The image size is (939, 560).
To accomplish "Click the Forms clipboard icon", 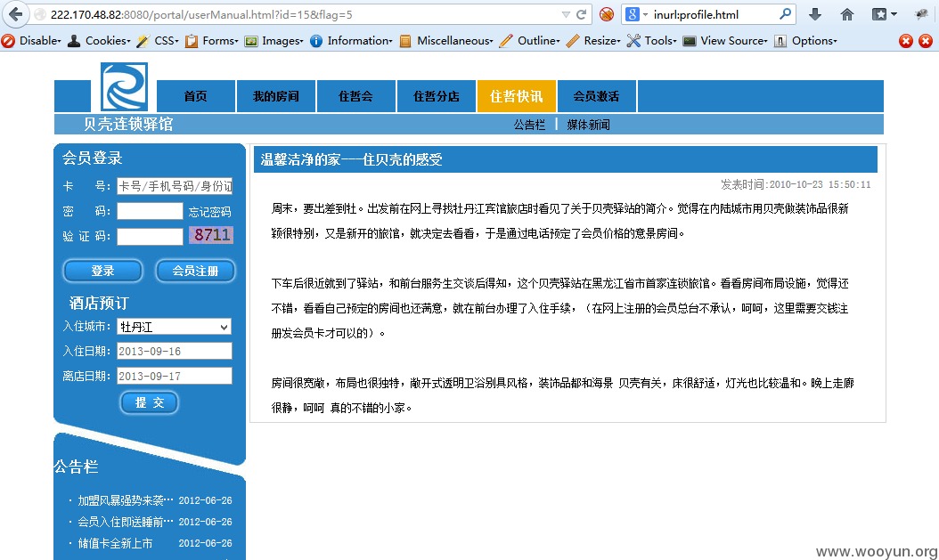I will (x=191, y=41).
